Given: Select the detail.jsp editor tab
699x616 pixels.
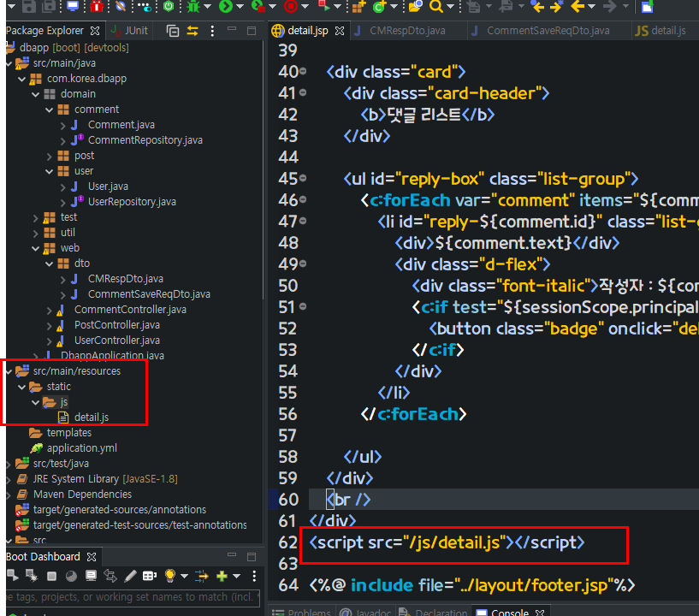Looking at the screenshot, I should coord(308,30).
